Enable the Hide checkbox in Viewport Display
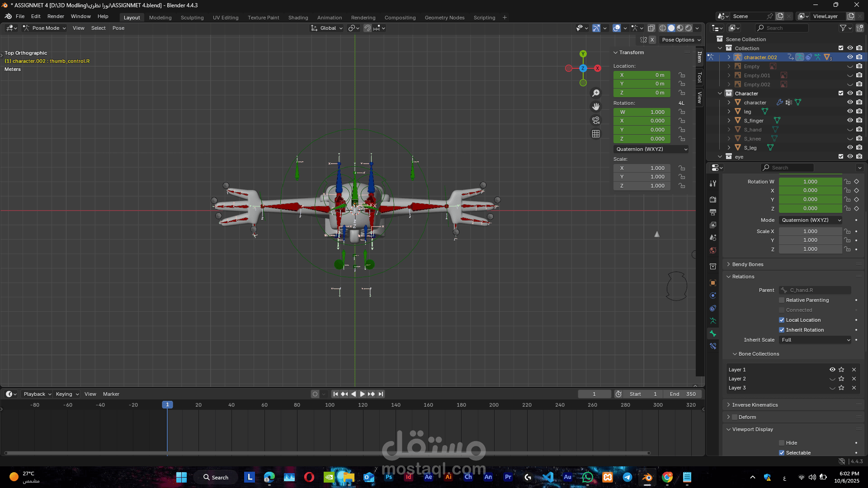Viewport: 868px width, 488px height. point(782,443)
